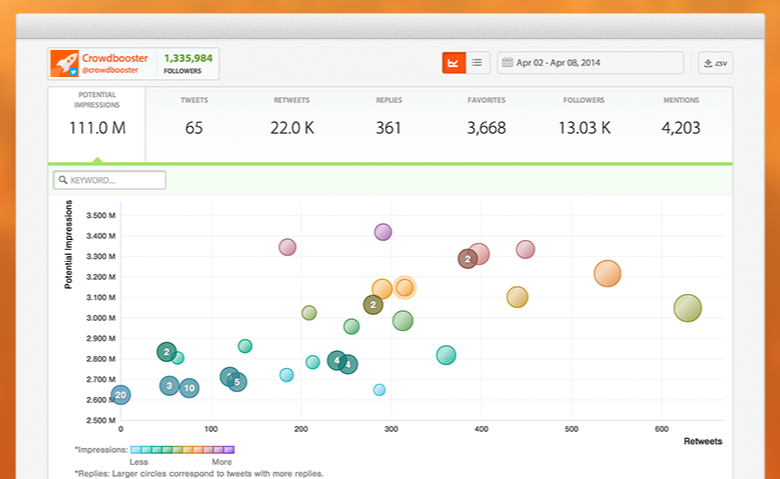Click the purple bubble at top of chart
This screenshot has height=479, width=780.
382,232
